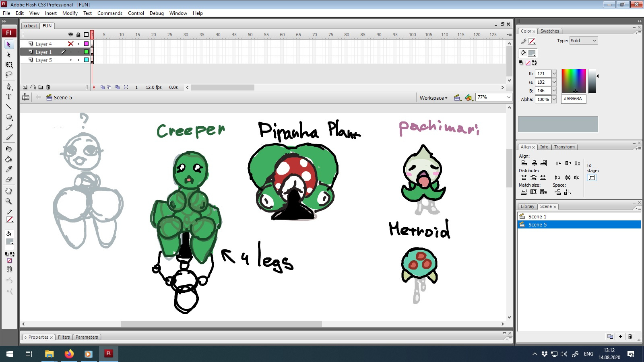Add a motion guide layer
The image size is (644, 362).
33,87
